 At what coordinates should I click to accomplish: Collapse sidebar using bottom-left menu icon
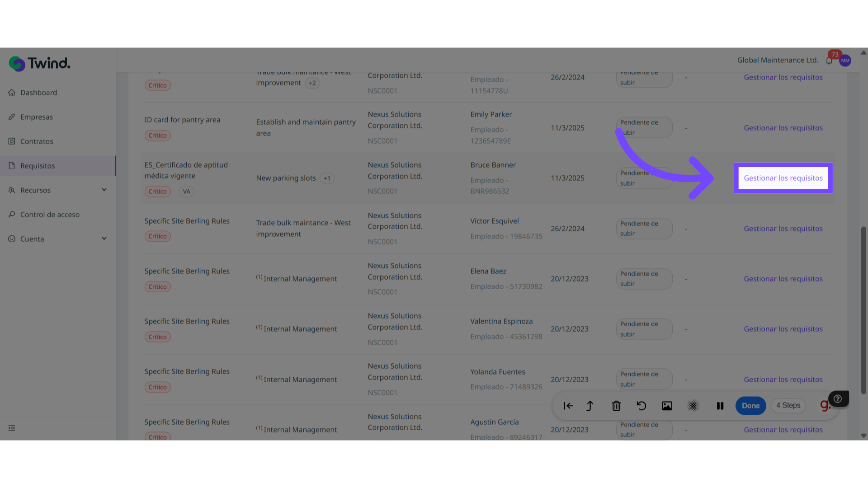click(12, 428)
